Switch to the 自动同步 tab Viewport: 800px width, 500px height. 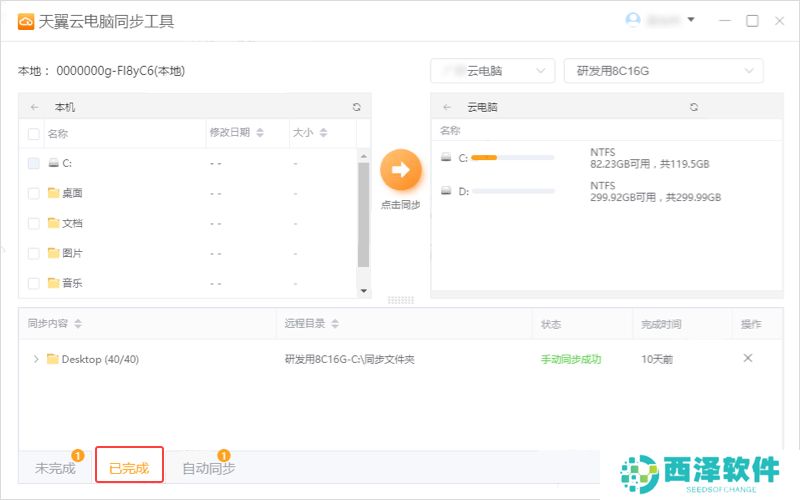point(209,468)
